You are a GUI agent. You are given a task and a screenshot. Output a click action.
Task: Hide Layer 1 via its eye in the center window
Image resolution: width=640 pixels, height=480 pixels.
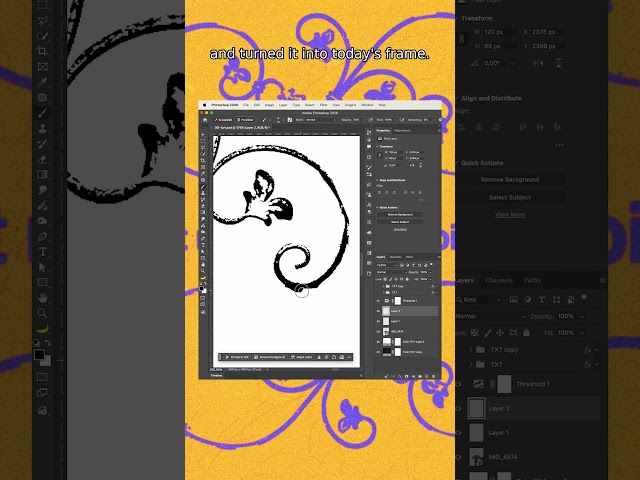pyautogui.click(x=378, y=321)
